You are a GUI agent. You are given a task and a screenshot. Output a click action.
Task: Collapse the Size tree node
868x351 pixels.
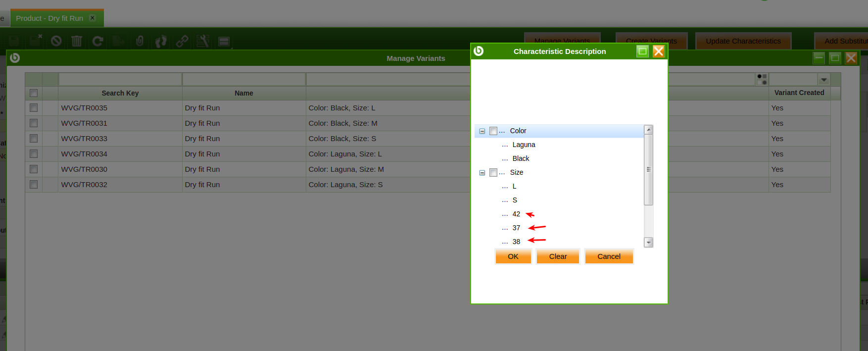click(x=482, y=173)
